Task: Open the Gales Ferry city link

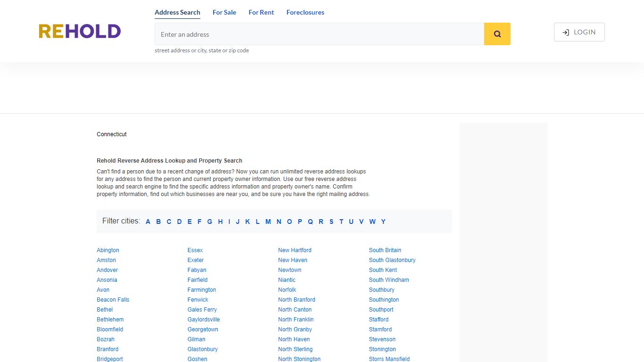Action: click(202, 310)
